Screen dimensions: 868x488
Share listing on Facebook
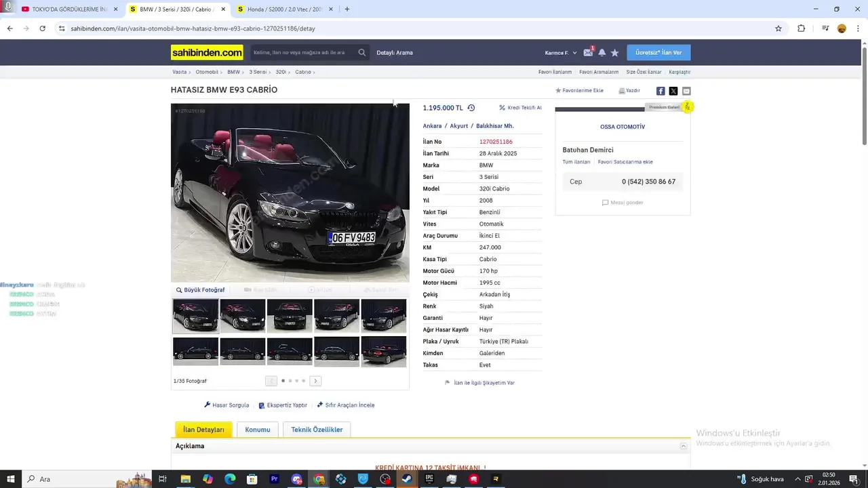[x=660, y=91]
